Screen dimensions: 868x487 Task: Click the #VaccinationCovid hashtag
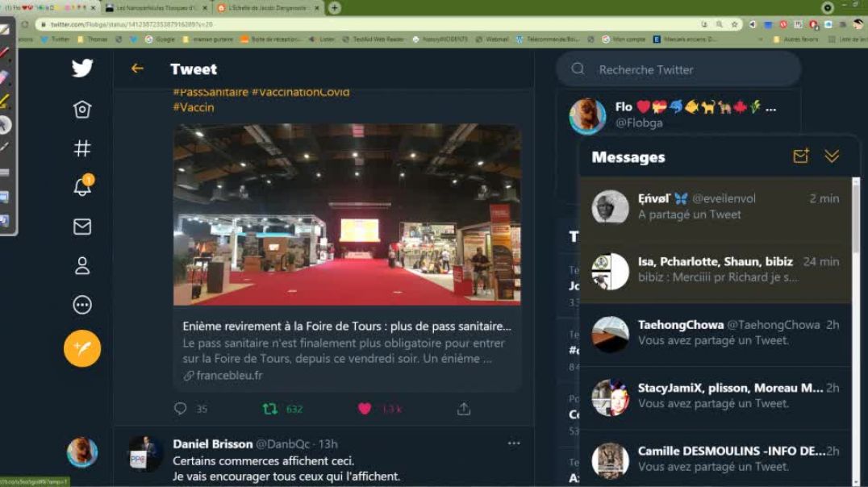point(301,92)
